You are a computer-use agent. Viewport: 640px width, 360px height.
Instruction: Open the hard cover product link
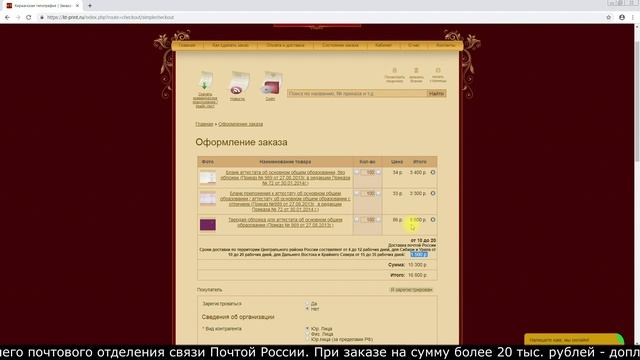[285, 222]
